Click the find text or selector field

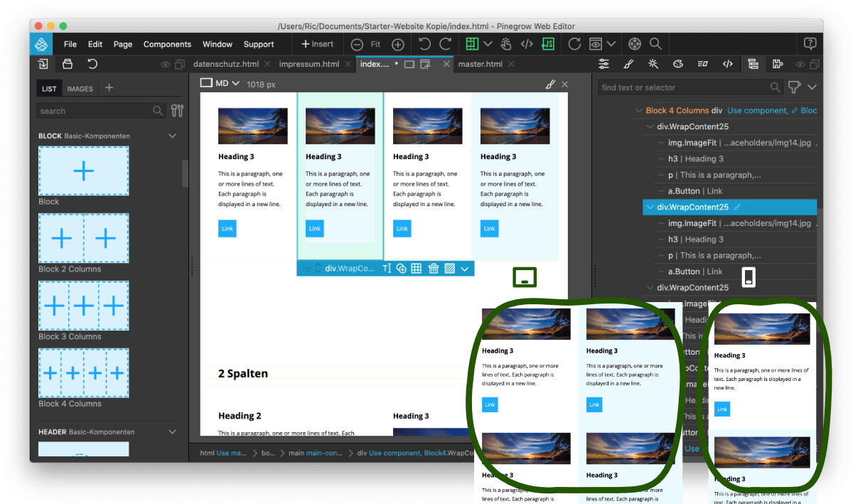(690, 87)
